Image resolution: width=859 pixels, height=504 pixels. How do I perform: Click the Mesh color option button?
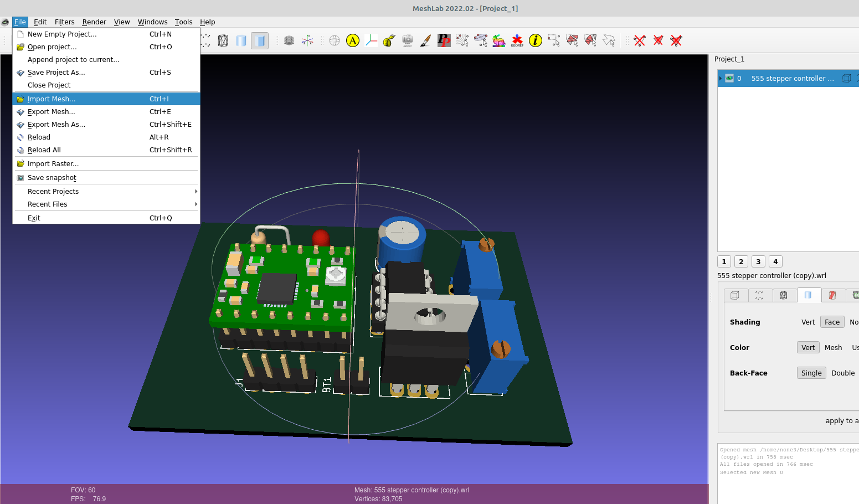(833, 347)
